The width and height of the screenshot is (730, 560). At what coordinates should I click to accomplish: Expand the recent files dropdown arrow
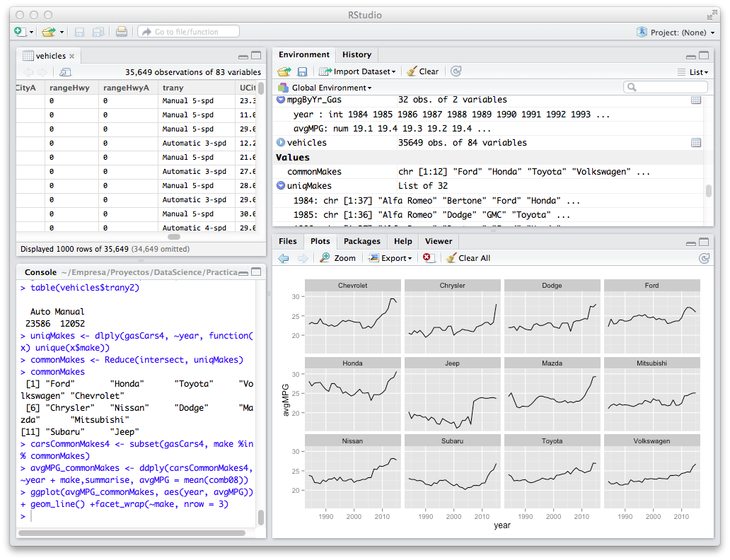point(62,32)
